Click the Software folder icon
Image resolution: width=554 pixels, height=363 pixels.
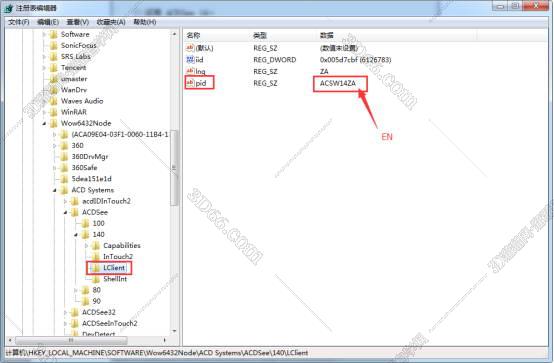[x=53, y=35]
